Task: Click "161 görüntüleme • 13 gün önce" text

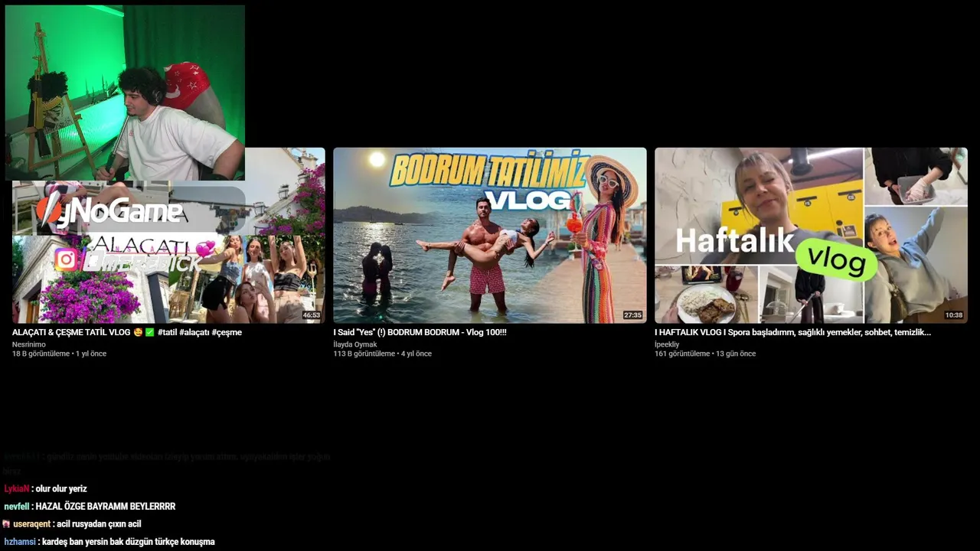Action: click(705, 354)
